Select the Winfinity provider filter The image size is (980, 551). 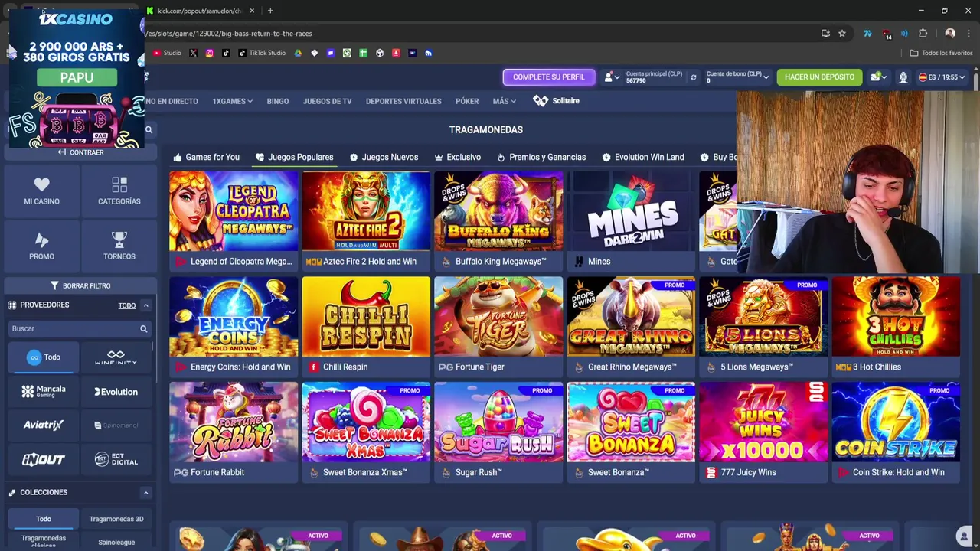point(116,357)
